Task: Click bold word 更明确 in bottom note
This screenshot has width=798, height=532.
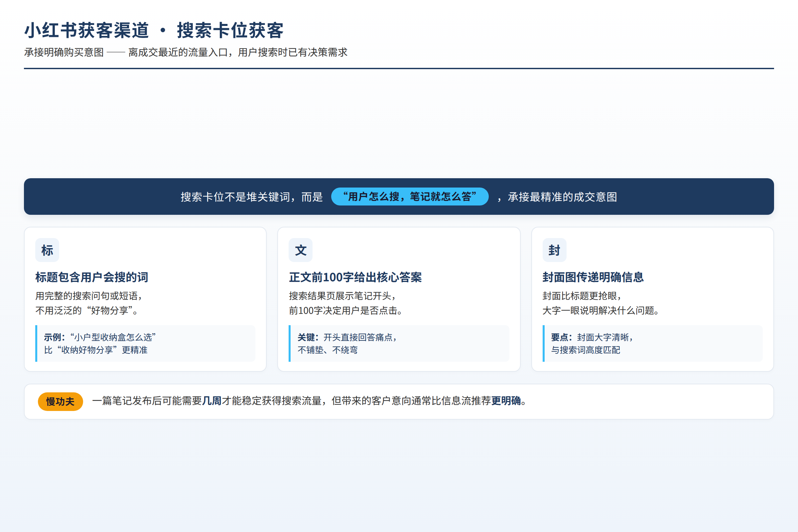Action: tap(506, 401)
